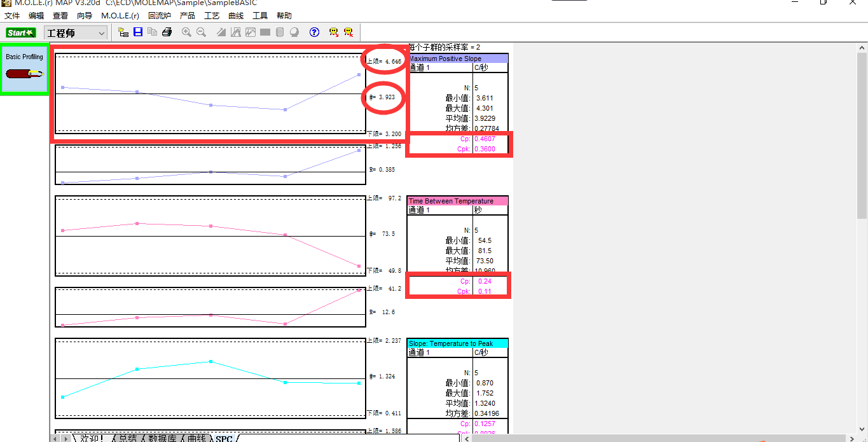Switch to the 总结 tab
Viewport: 868px width, 442px height.
point(128,438)
